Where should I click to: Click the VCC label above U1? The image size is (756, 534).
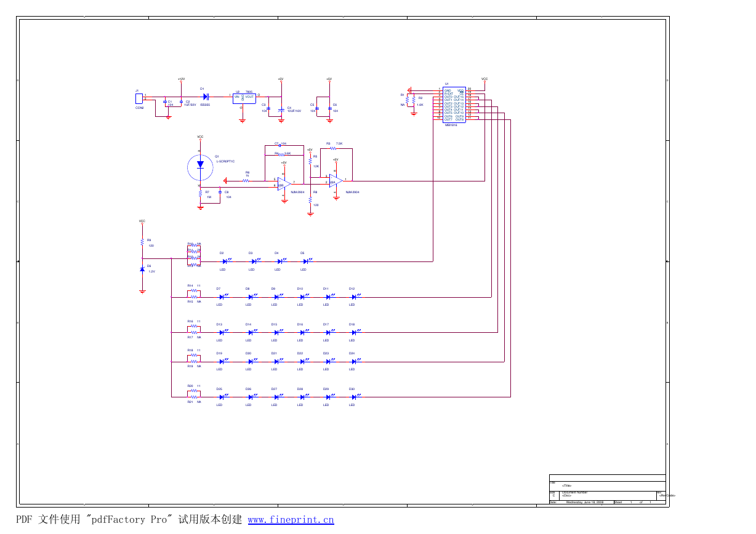[x=485, y=79]
